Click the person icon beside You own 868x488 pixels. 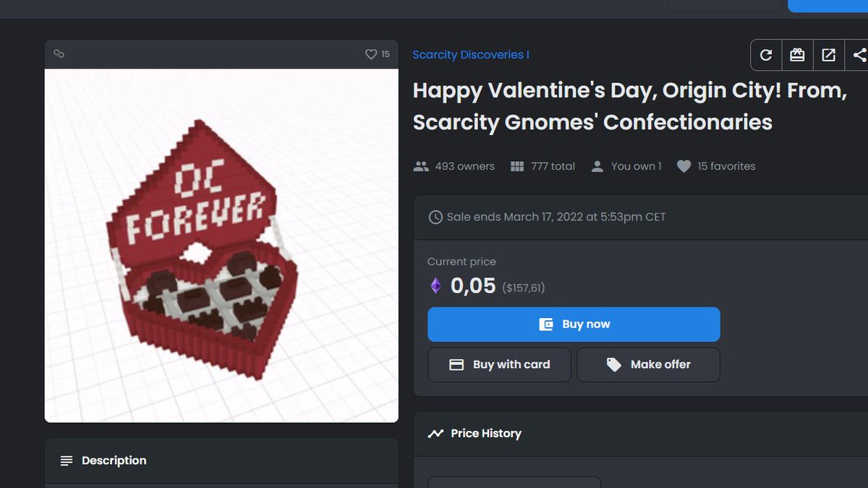tap(597, 166)
